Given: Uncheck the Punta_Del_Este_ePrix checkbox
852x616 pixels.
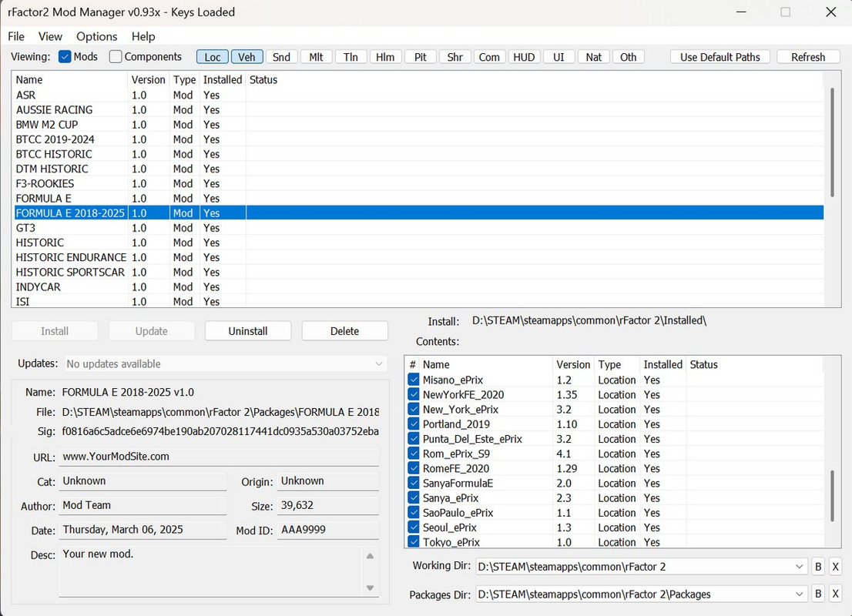Looking at the screenshot, I should [414, 438].
